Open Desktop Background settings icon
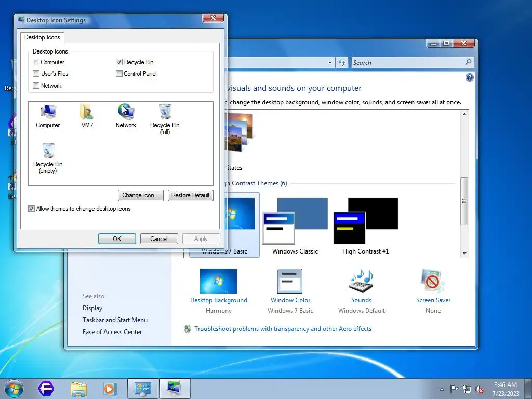Viewport: 532px width, 399px height. (219, 281)
